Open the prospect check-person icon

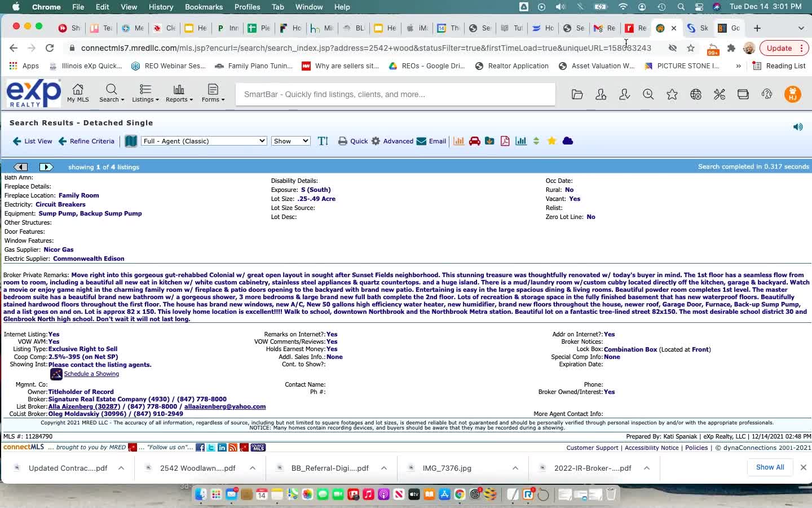624,95
